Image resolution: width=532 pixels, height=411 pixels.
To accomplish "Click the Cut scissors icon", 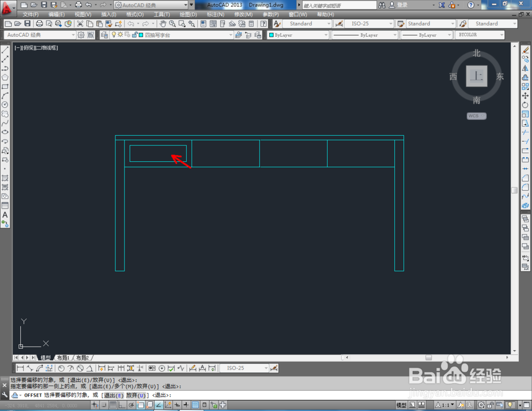I will click(80, 23).
